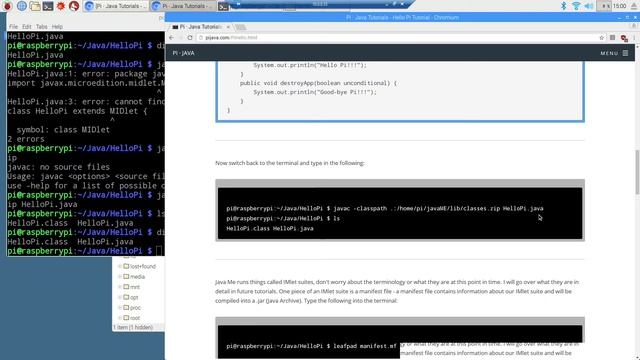Click 'symbol: class MIDlet' line in terminal
This screenshot has width=640, height=360.
[63, 130]
